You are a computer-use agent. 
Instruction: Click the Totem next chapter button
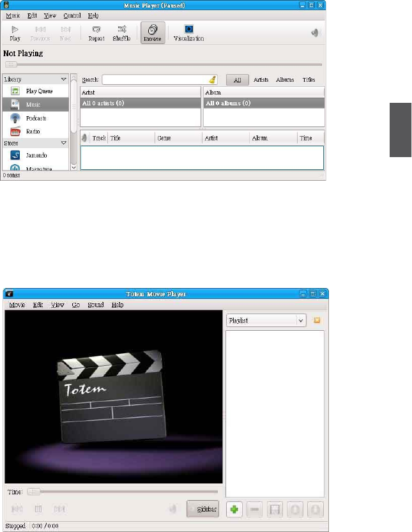point(60,508)
